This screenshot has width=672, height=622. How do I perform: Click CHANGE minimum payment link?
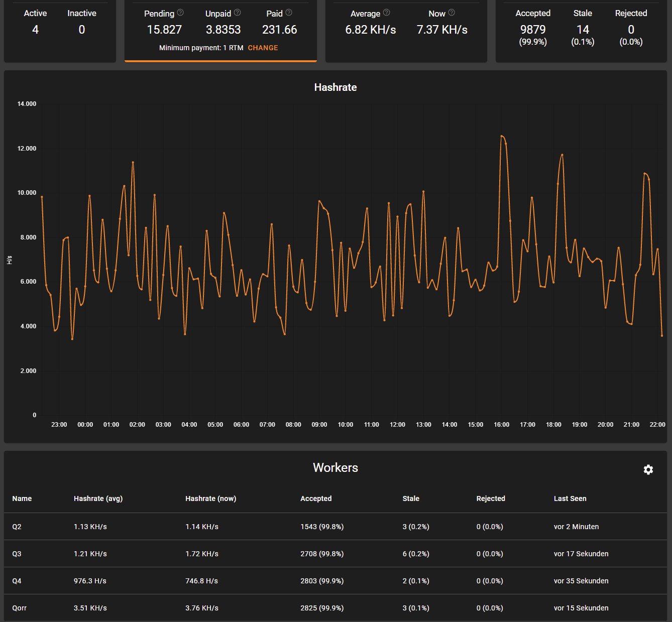[x=263, y=48]
